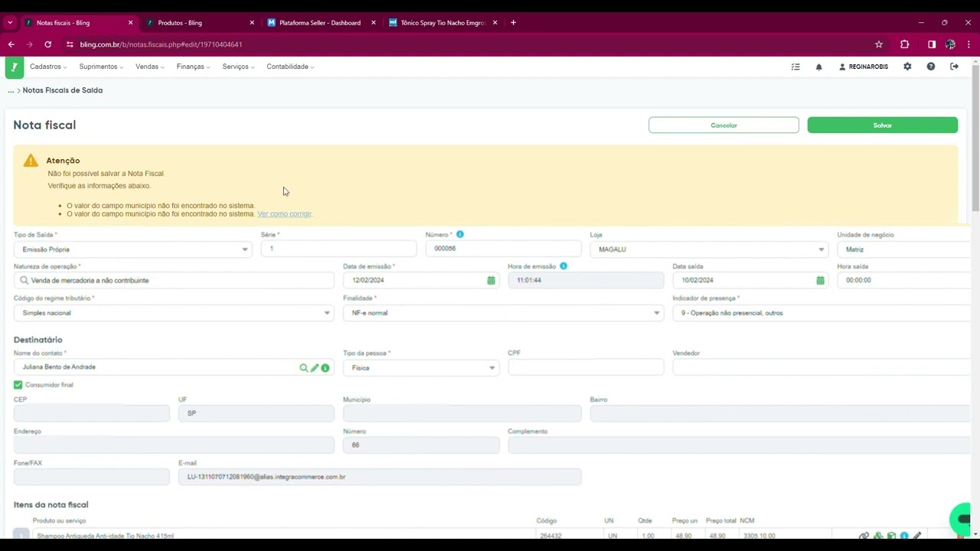Open a new browser tab
The height and width of the screenshot is (551, 980).
tap(513, 22)
